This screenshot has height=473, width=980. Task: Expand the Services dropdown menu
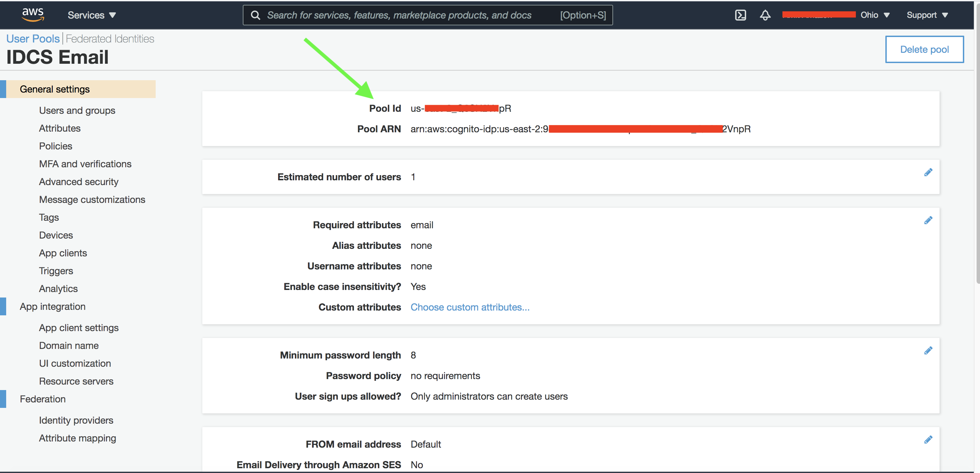(x=92, y=15)
